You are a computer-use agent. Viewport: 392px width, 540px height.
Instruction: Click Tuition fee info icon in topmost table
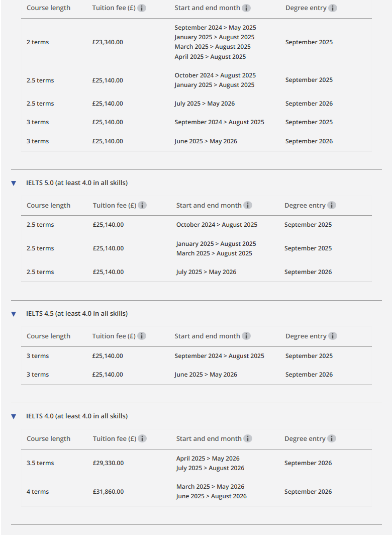142,8
